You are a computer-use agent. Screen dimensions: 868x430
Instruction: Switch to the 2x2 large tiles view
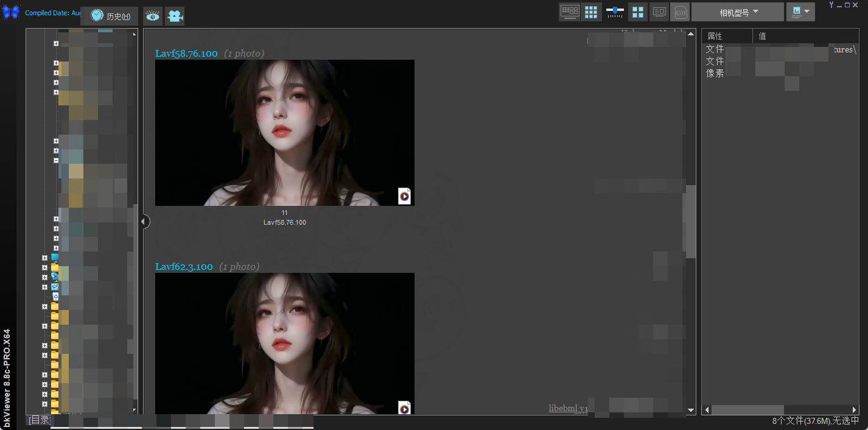point(637,12)
